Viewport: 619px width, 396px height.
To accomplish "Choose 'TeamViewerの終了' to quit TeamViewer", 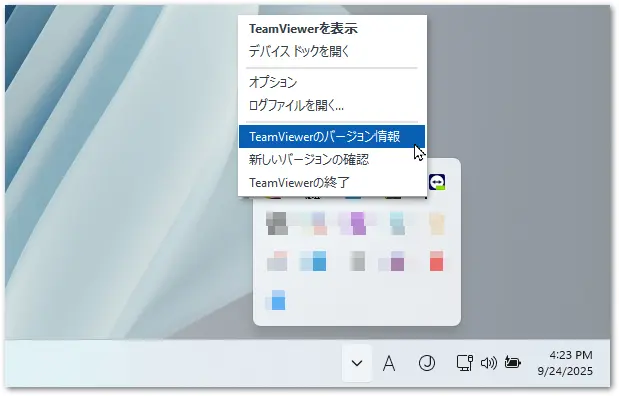I will (x=332, y=182).
